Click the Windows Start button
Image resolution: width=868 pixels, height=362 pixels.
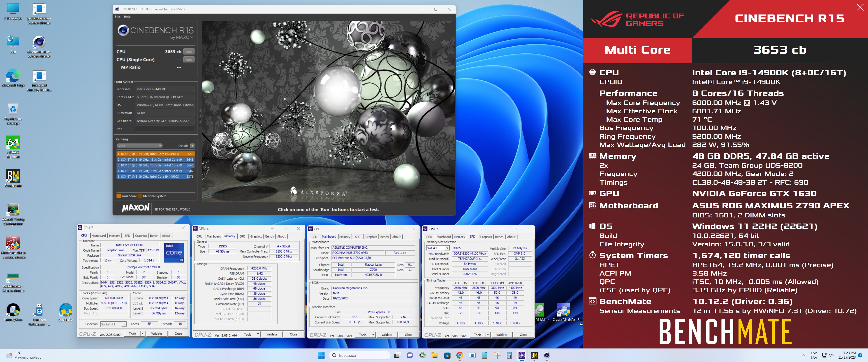click(321, 355)
